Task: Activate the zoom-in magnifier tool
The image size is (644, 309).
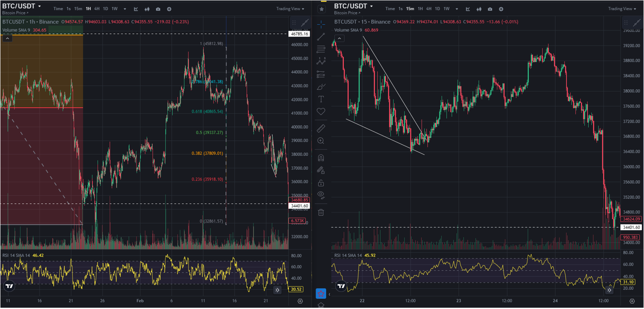Action: click(321, 140)
